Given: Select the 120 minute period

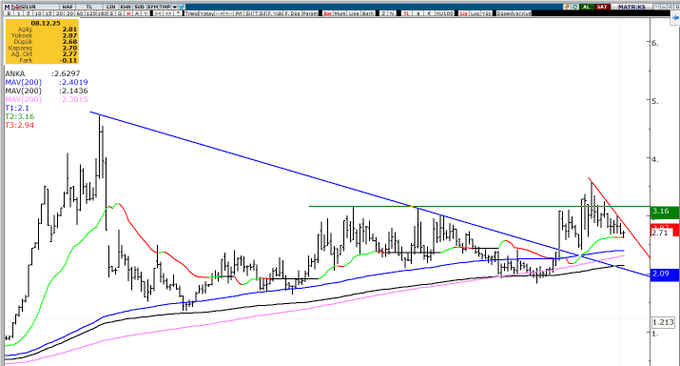Looking at the screenshot, I should [91, 13].
